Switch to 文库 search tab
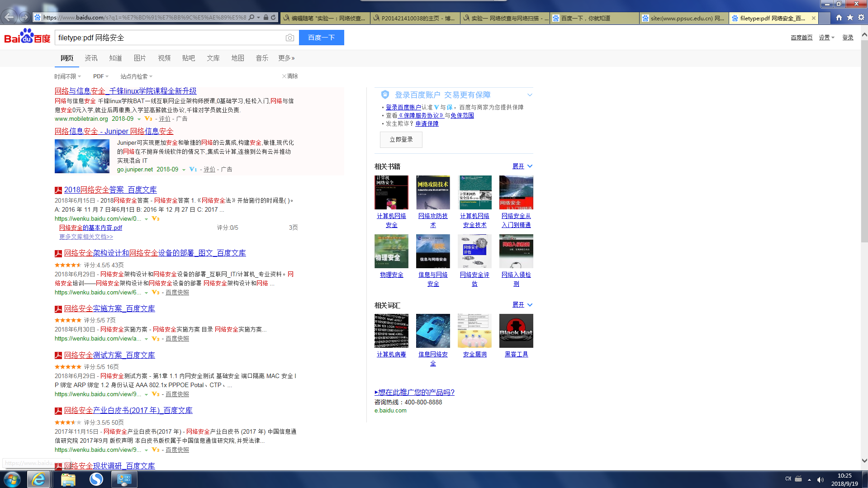Screen dimensions: 868x488 tap(213, 58)
